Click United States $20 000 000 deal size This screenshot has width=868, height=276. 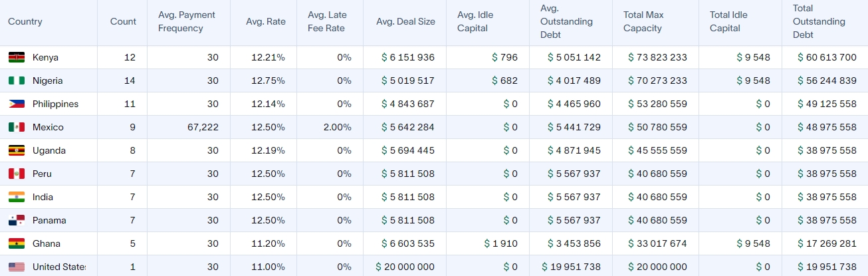pos(405,267)
